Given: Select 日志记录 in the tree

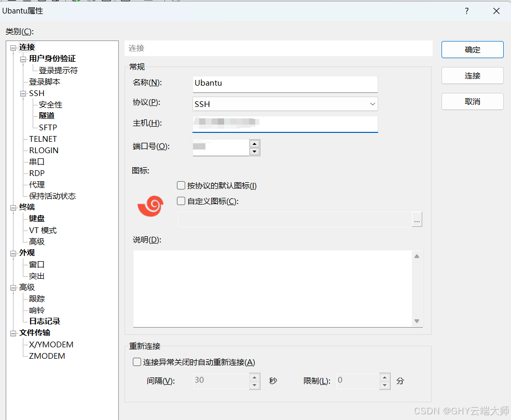Looking at the screenshot, I should [44, 321].
